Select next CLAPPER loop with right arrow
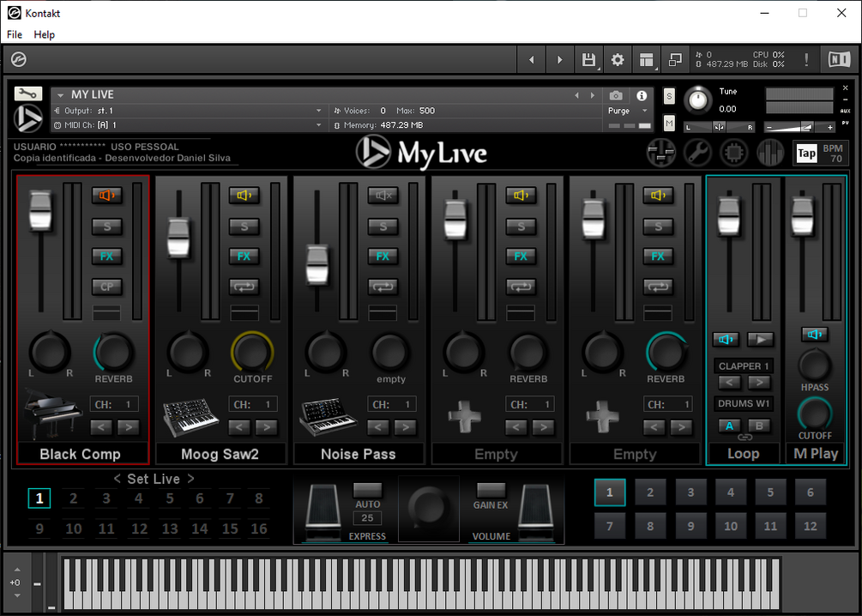This screenshot has width=862, height=616. click(x=759, y=382)
